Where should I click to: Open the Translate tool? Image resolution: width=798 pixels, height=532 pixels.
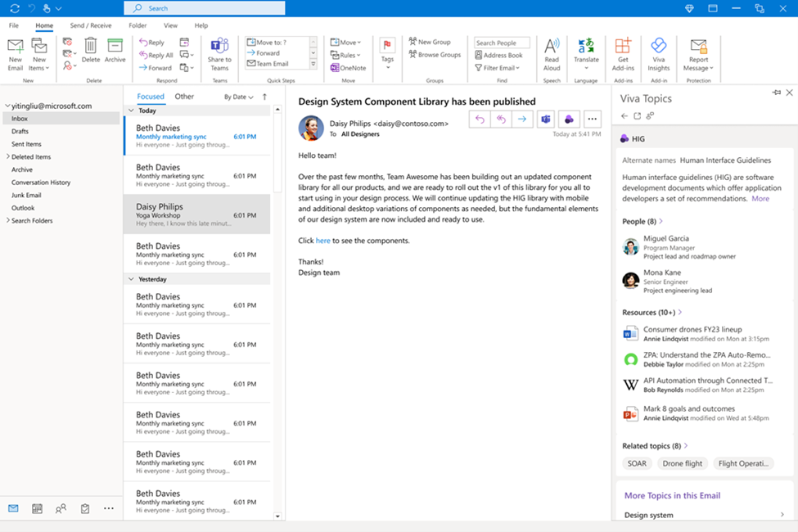[586, 54]
